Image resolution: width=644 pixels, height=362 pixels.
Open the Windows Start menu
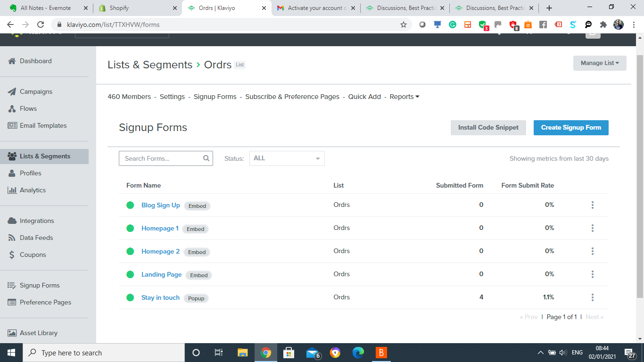tap(11, 353)
